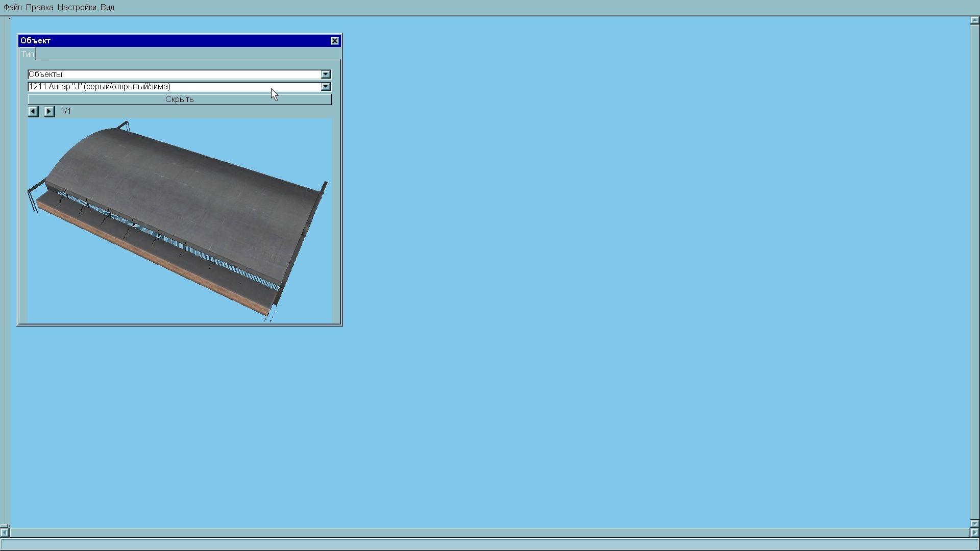Click the vertical scrollbar up arrow

pyautogui.click(x=974, y=21)
